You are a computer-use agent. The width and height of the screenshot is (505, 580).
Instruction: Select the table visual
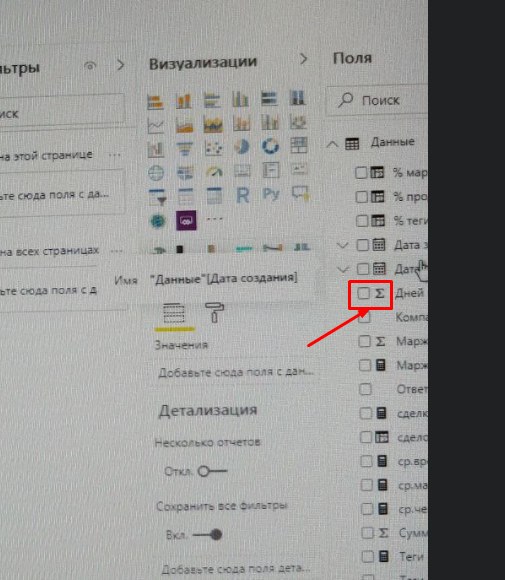(x=185, y=196)
